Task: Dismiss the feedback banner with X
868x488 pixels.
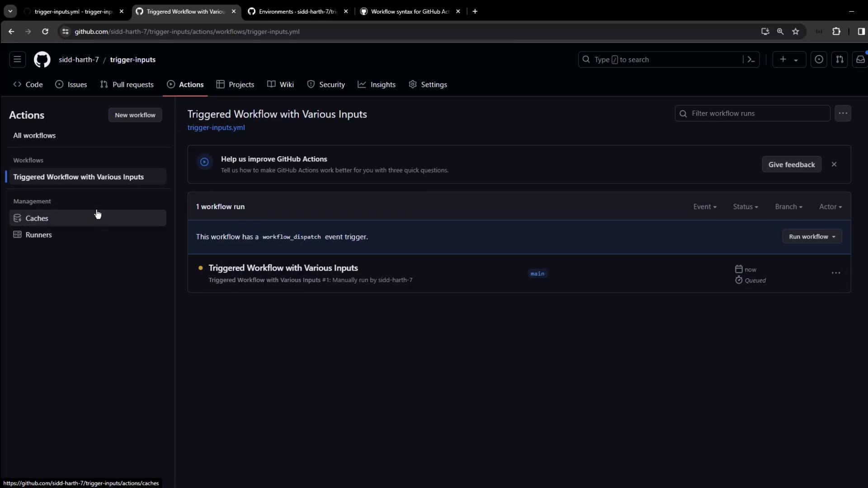Action: click(834, 164)
